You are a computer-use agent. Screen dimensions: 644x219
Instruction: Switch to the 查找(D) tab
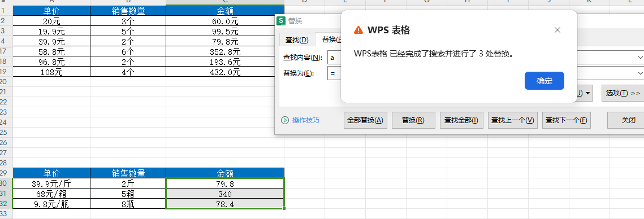point(296,40)
